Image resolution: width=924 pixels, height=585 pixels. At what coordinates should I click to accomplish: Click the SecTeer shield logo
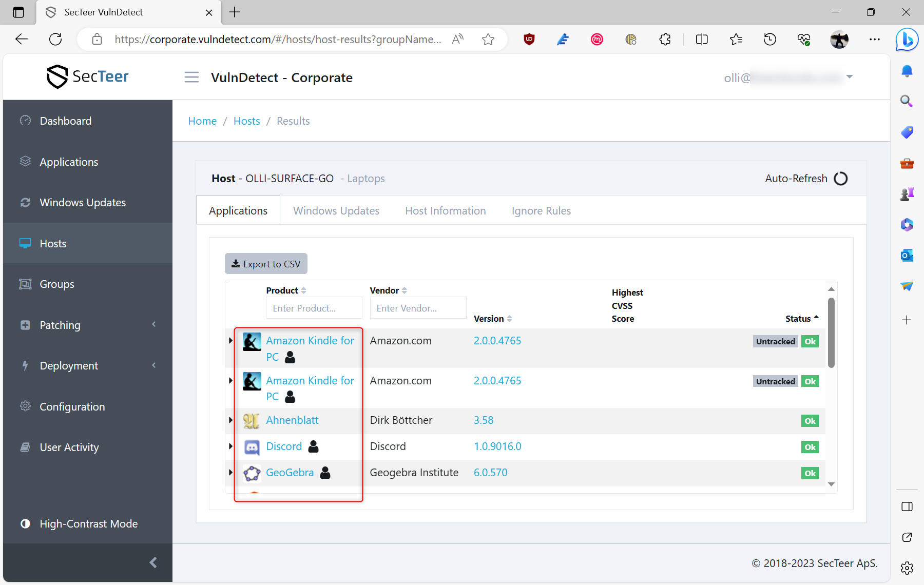tap(57, 77)
